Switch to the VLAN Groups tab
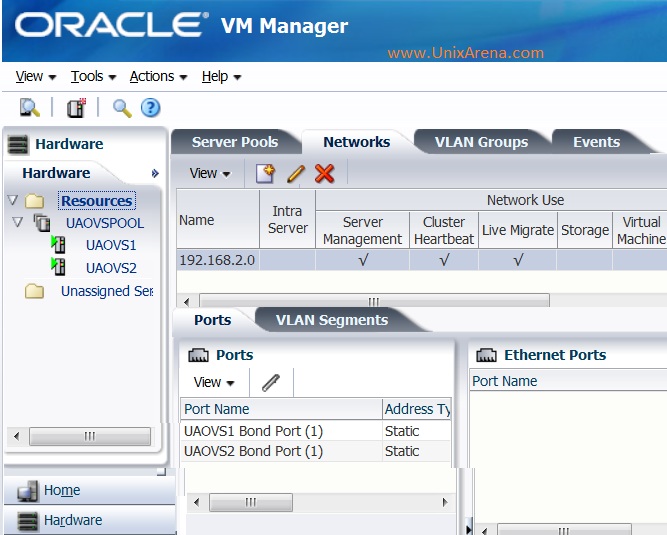Image resolution: width=667 pixels, height=535 pixels. click(x=481, y=142)
